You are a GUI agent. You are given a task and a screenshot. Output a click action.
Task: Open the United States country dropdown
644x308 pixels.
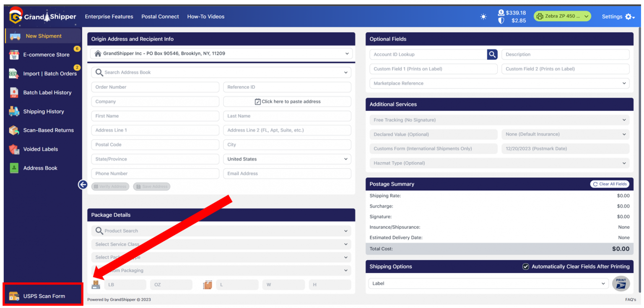click(x=287, y=159)
